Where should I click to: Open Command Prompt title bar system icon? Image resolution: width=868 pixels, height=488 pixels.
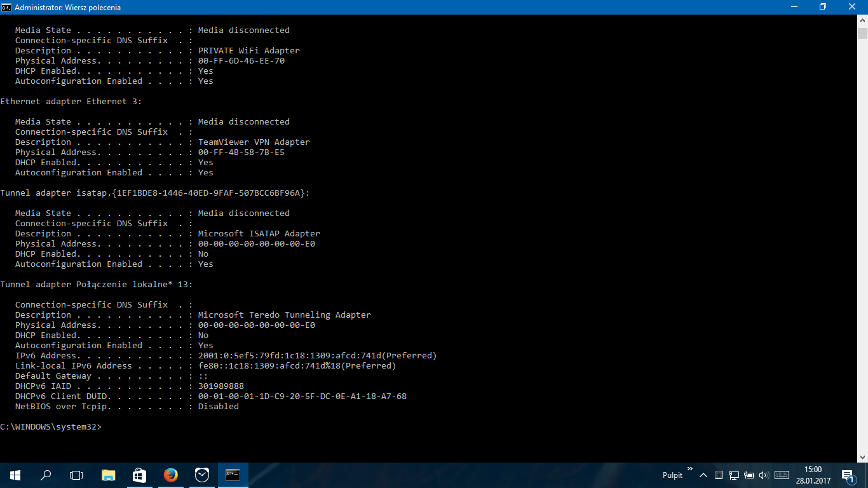point(7,7)
